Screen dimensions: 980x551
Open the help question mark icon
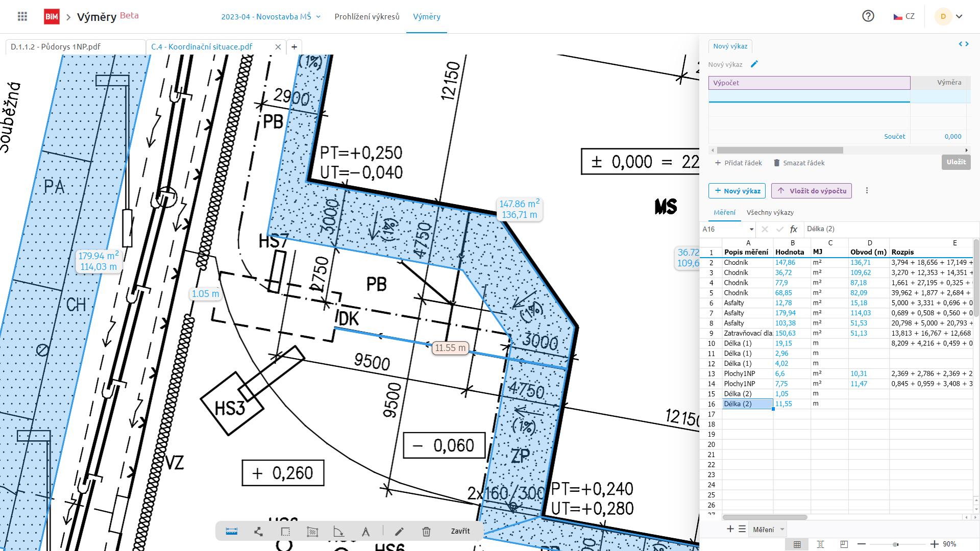(x=868, y=16)
